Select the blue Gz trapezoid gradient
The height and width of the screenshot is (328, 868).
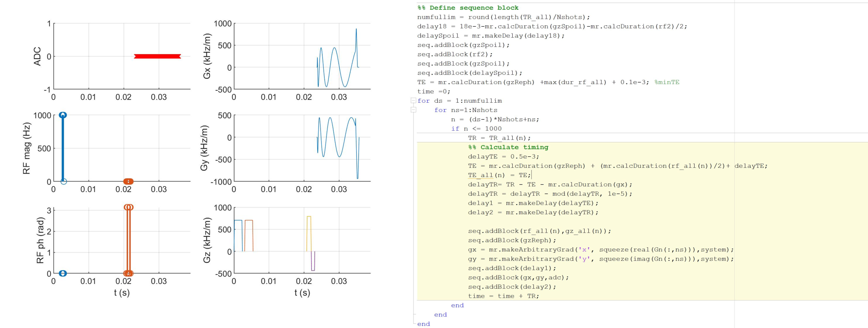click(x=238, y=221)
